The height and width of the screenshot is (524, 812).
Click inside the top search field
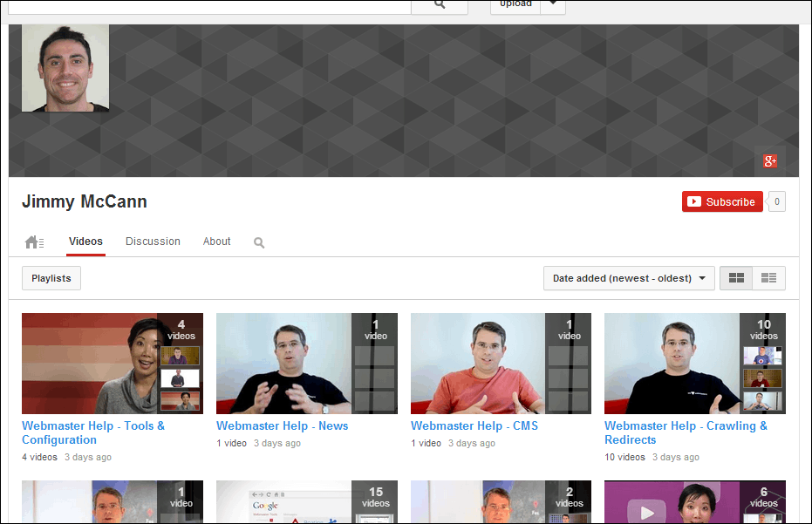(x=209, y=6)
